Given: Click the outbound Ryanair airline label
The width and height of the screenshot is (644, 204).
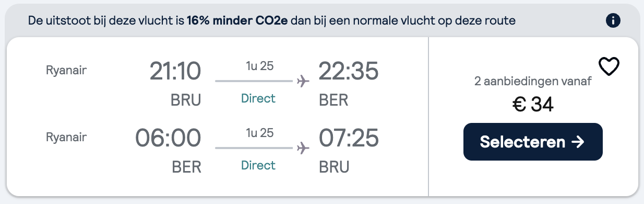Looking at the screenshot, I should [66, 70].
